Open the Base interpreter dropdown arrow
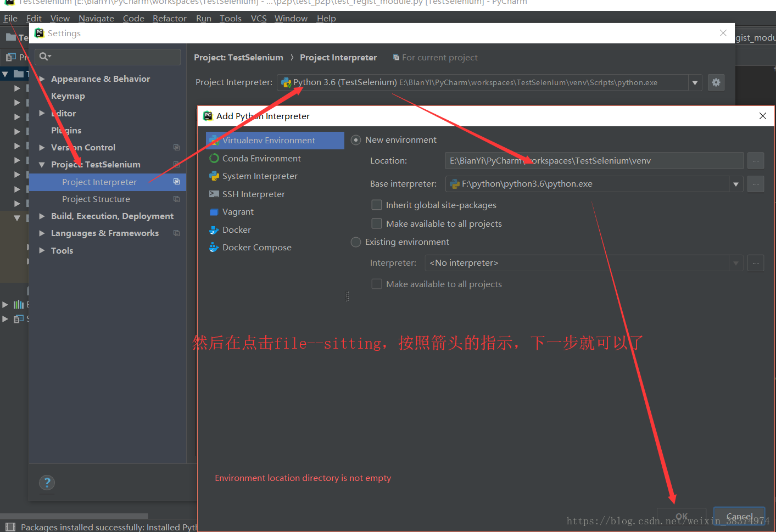The height and width of the screenshot is (532, 776). (736, 184)
